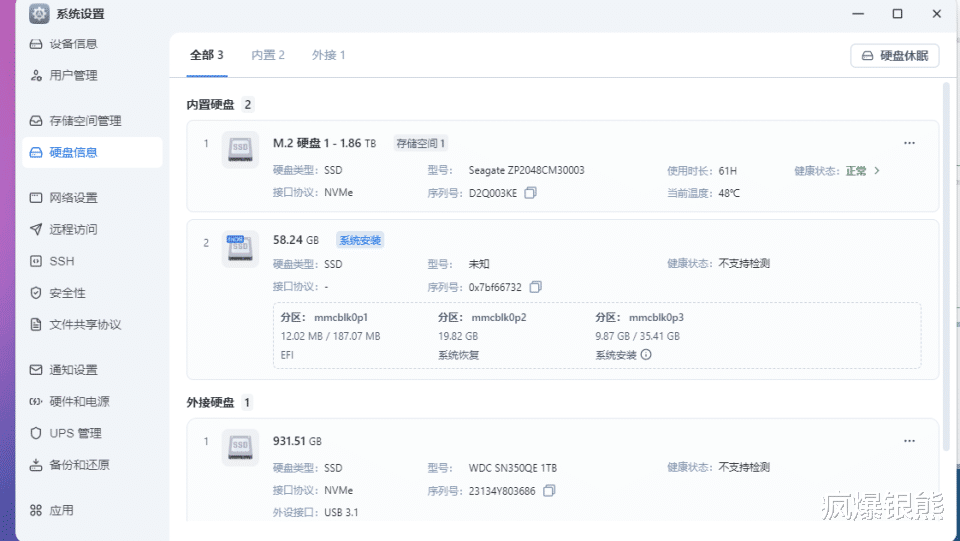Go to 网络设置 in the sidebar
The height and width of the screenshot is (541, 960).
coord(73,198)
